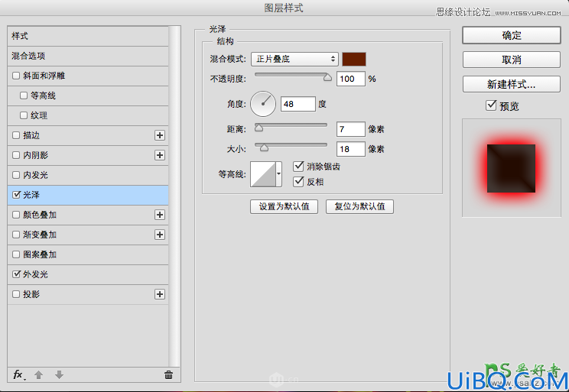The height and width of the screenshot is (392, 569).
Task: Click the angle value field showing 48
Action: point(298,104)
